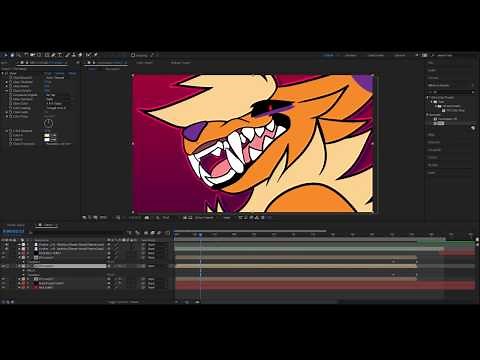Select the Puppet Pin tool
The height and width of the screenshot is (360, 480).
(x=96, y=55)
